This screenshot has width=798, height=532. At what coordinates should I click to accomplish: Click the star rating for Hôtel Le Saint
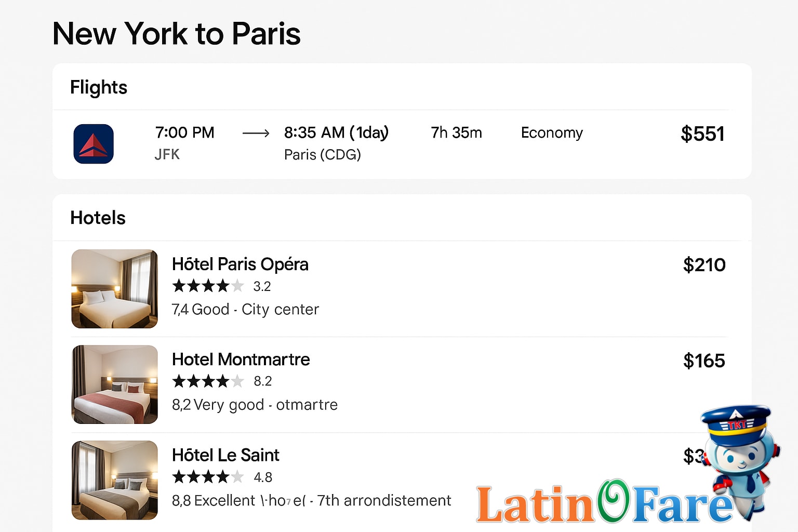tap(208, 476)
